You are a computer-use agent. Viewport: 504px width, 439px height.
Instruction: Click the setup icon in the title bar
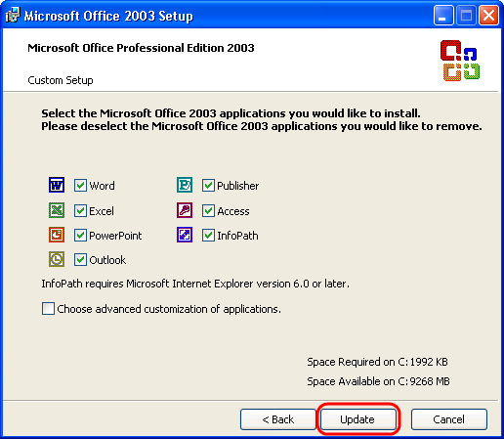[x=13, y=15]
